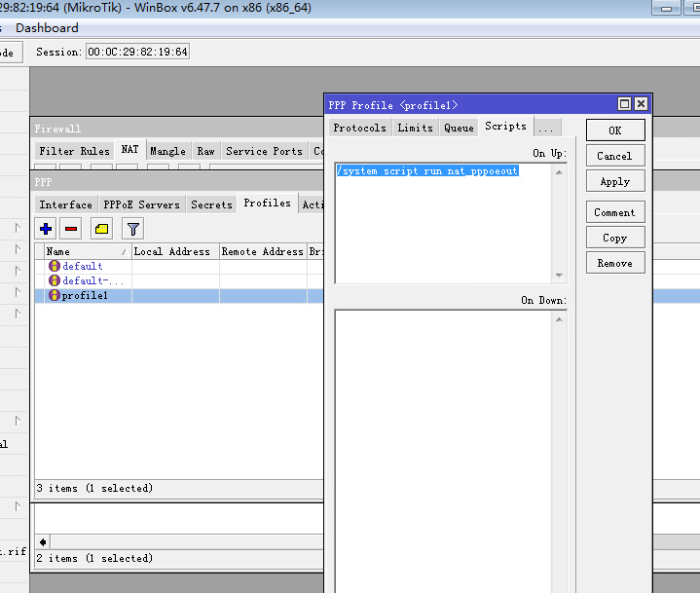The height and width of the screenshot is (593, 700).
Task: Click the truncated default-... profile icon
Action: [54, 280]
